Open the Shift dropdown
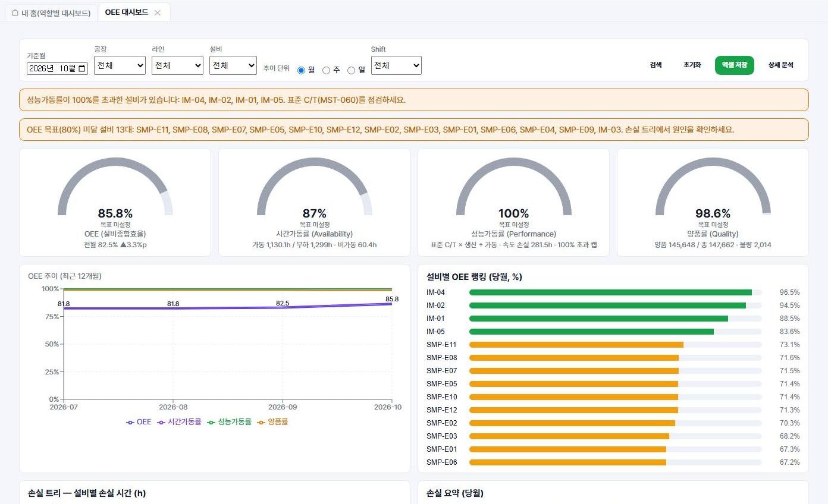The width and height of the screenshot is (828, 504). click(396, 65)
